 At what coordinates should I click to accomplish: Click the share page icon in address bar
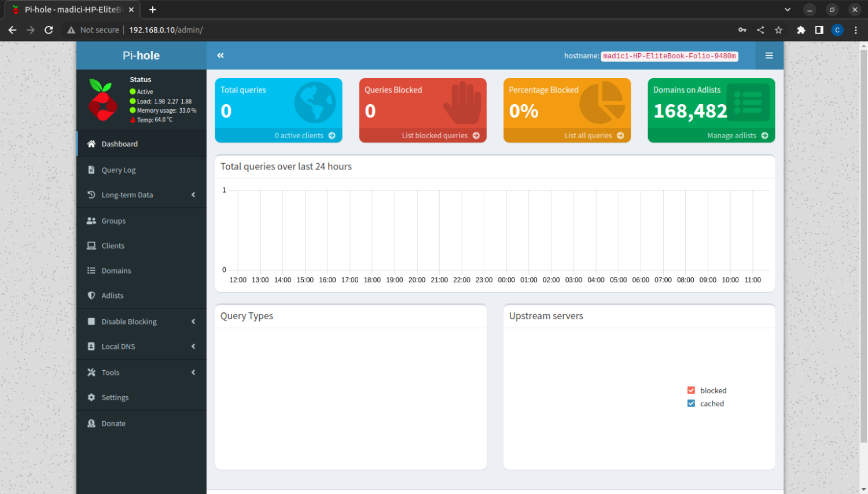click(760, 30)
